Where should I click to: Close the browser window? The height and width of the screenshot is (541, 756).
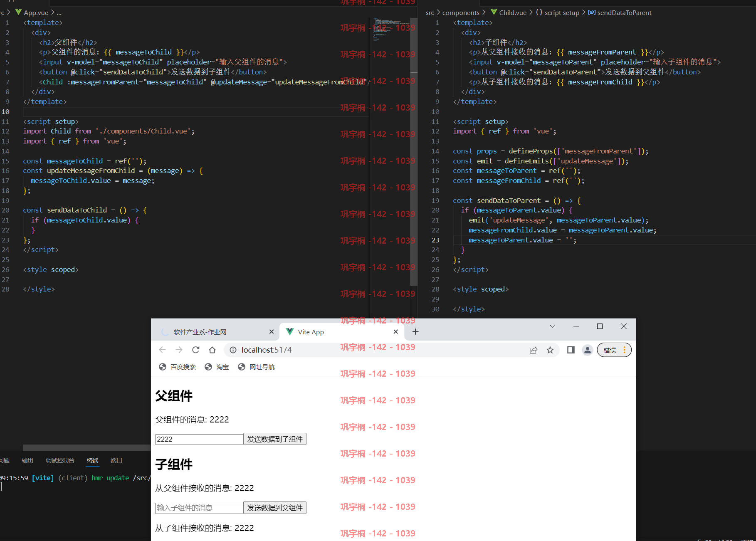click(624, 326)
